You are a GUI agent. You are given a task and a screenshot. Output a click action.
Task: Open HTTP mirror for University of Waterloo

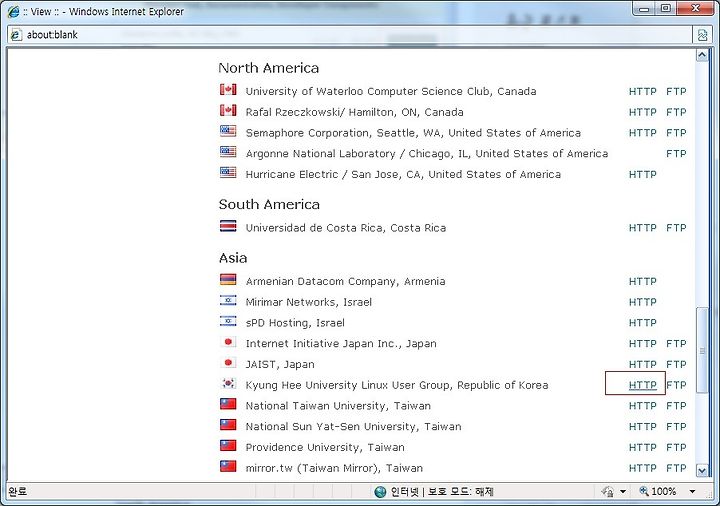642,91
